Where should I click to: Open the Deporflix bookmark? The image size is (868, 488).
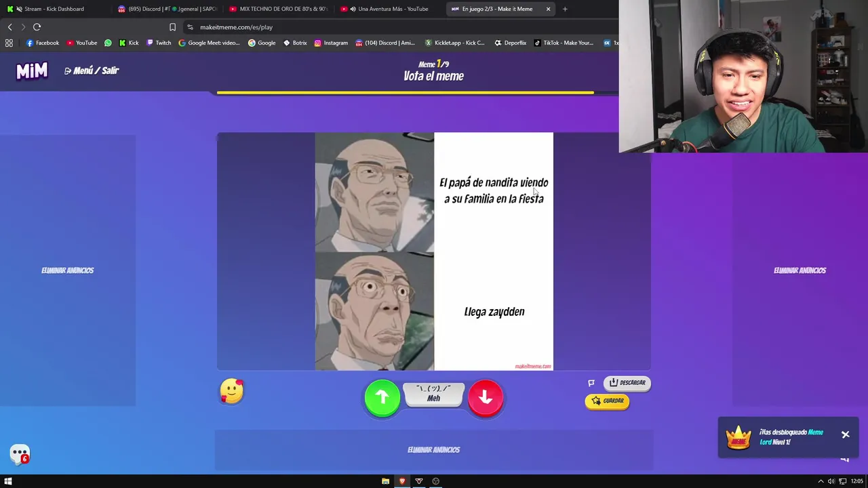(511, 43)
